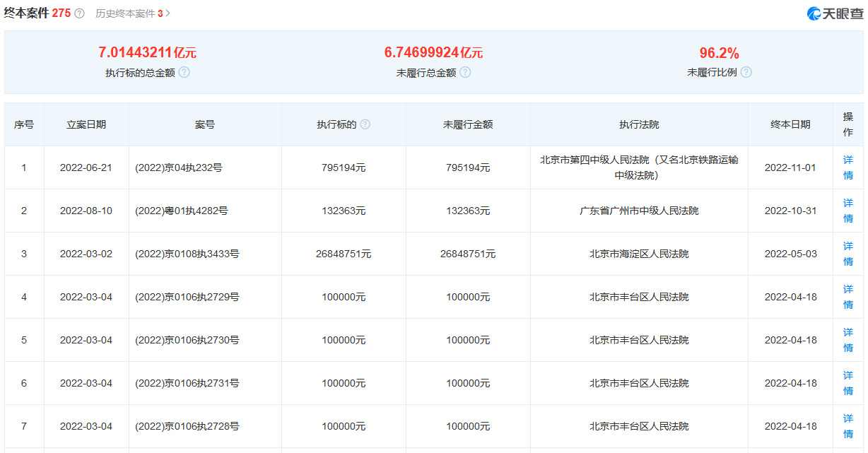
Task: Click the question-mark icon beside 终本案件
Action: 79,12
